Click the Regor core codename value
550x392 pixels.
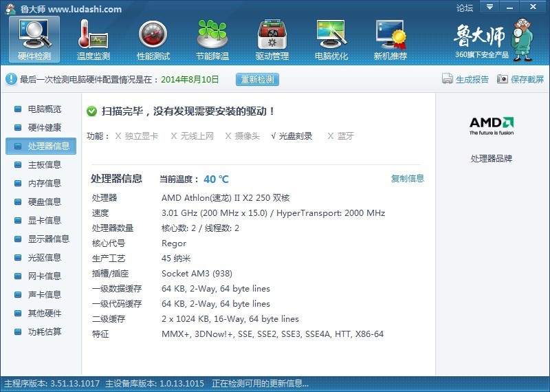tap(174, 243)
